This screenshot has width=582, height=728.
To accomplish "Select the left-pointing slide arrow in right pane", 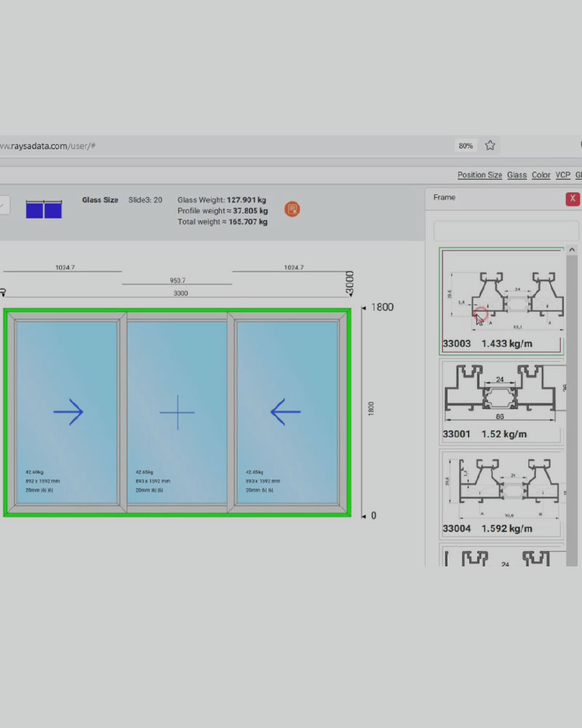I will point(285,413).
